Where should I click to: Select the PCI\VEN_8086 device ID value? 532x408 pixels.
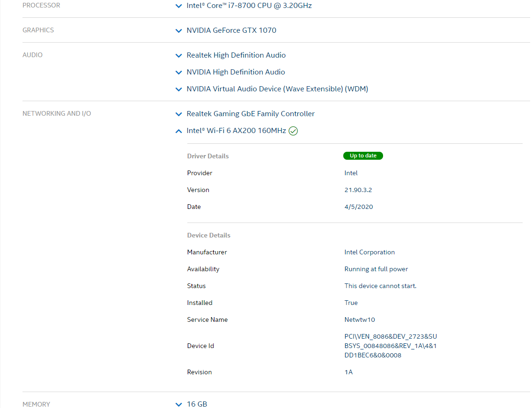391,346
